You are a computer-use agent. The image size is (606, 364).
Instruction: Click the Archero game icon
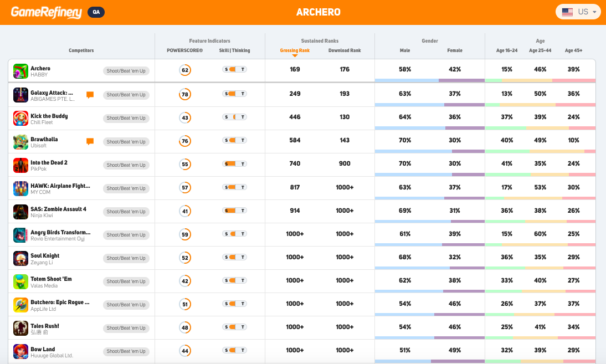pos(21,71)
